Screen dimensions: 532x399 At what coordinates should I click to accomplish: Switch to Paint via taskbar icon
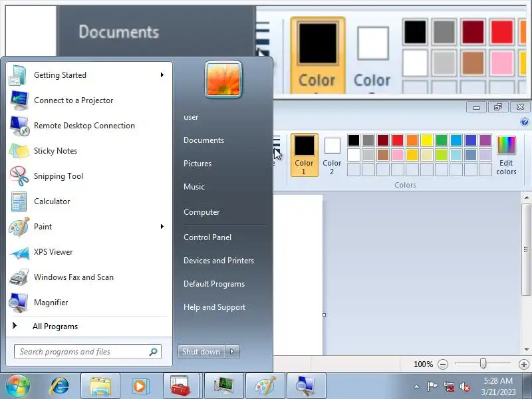[265, 386]
